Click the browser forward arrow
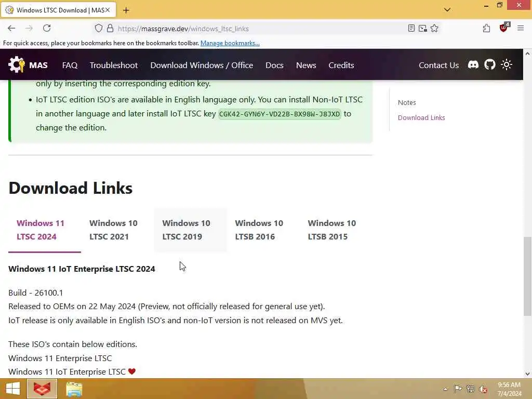The width and height of the screenshot is (532, 399). point(29,29)
